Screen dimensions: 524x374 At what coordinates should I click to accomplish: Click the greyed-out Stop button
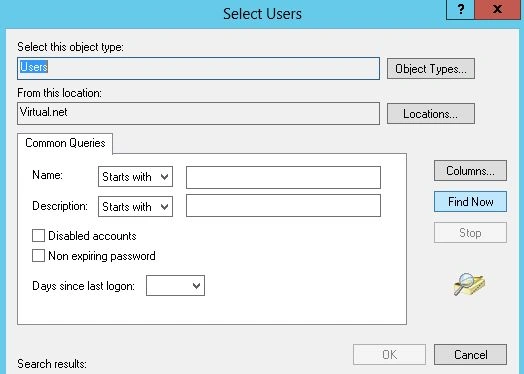(x=470, y=233)
